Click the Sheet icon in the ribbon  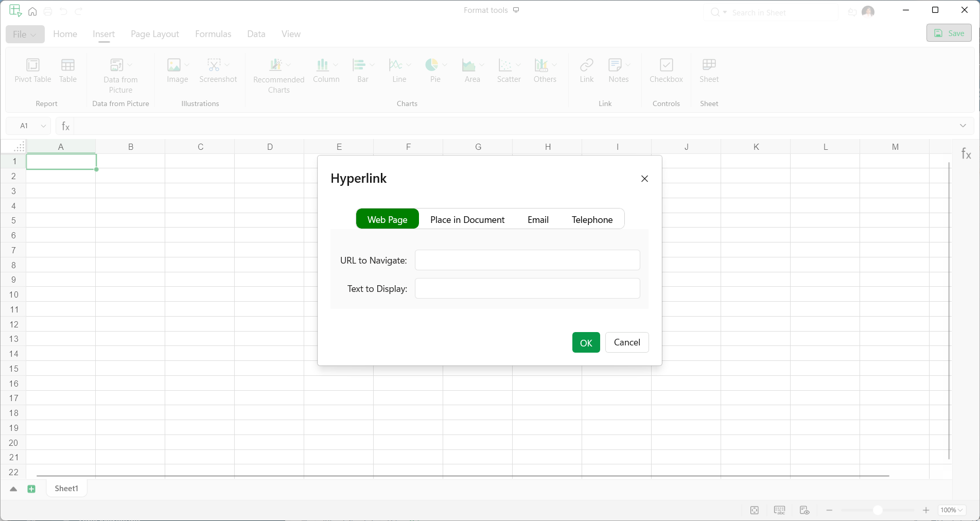(709, 65)
